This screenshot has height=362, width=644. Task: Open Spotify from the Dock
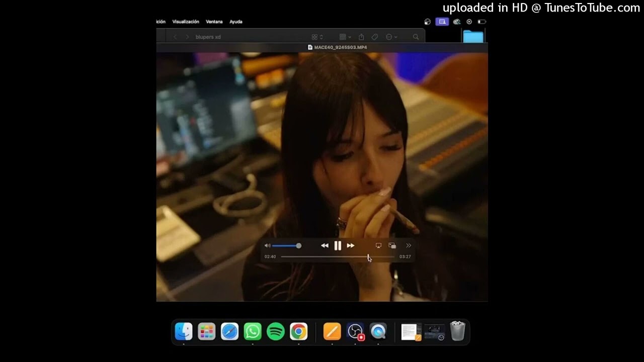[x=276, y=331]
